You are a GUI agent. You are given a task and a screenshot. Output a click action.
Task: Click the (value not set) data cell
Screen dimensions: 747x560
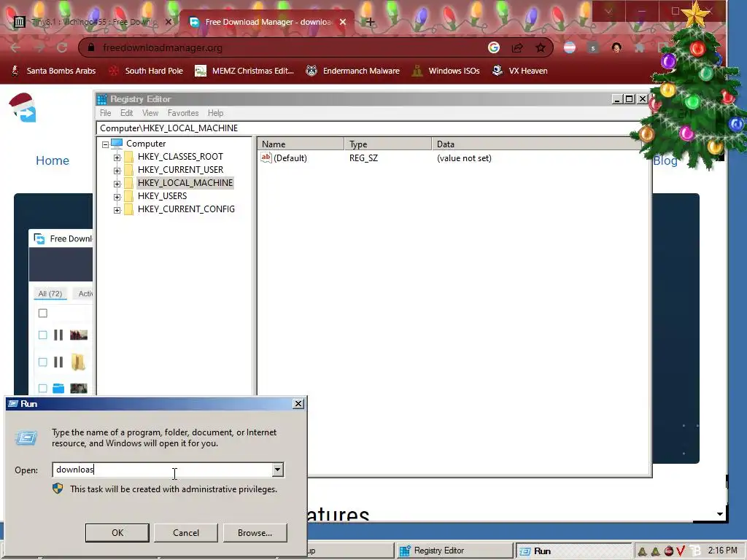(464, 158)
